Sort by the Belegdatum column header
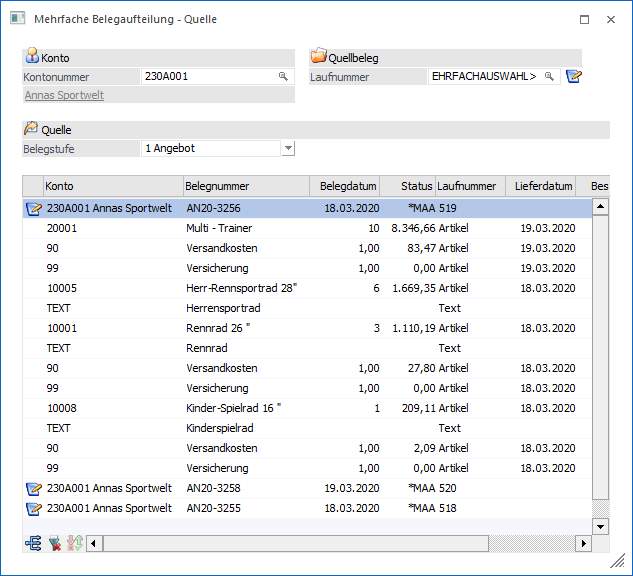Image resolution: width=633 pixels, height=576 pixels. (x=348, y=186)
